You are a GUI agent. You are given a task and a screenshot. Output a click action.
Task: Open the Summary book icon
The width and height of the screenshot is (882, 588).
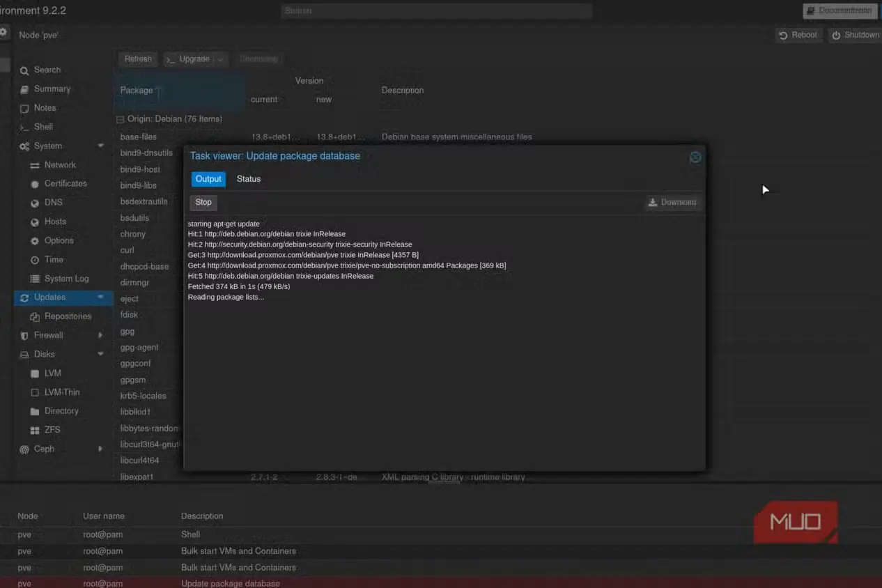coord(24,89)
